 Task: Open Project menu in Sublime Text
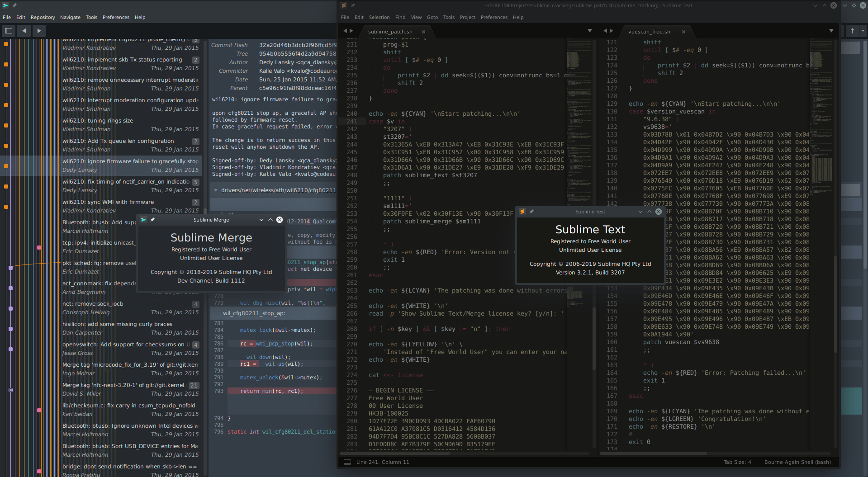coord(467,17)
